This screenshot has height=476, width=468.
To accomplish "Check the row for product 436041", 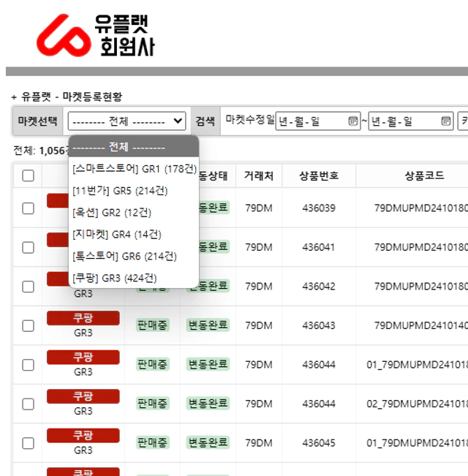I will tap(28, 247).
